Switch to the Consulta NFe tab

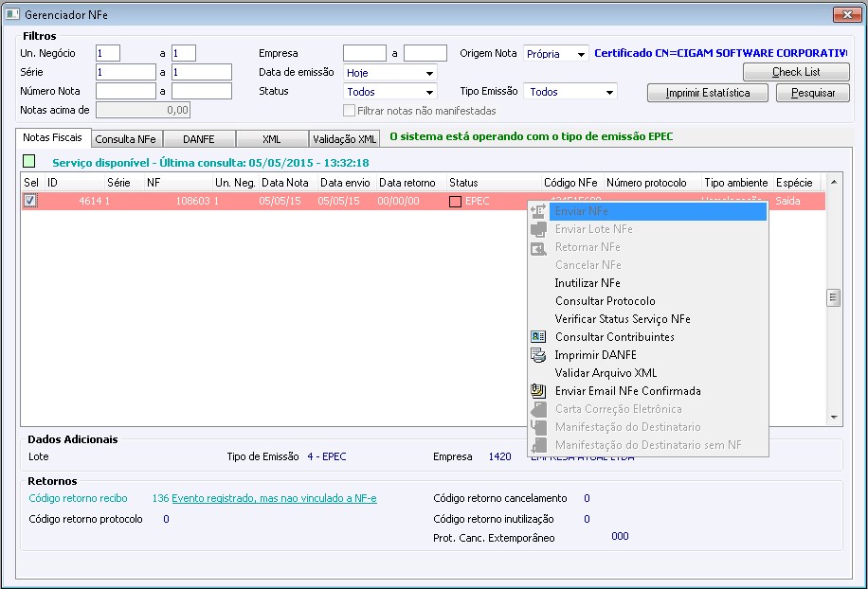pos(126,139)
